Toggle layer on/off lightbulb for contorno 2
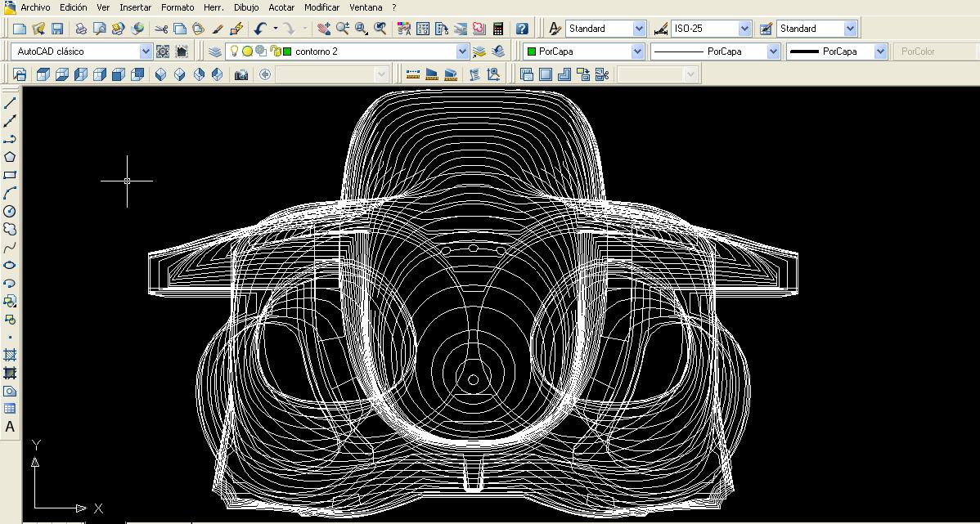This screenshot has width=980, height=524. 234,52
